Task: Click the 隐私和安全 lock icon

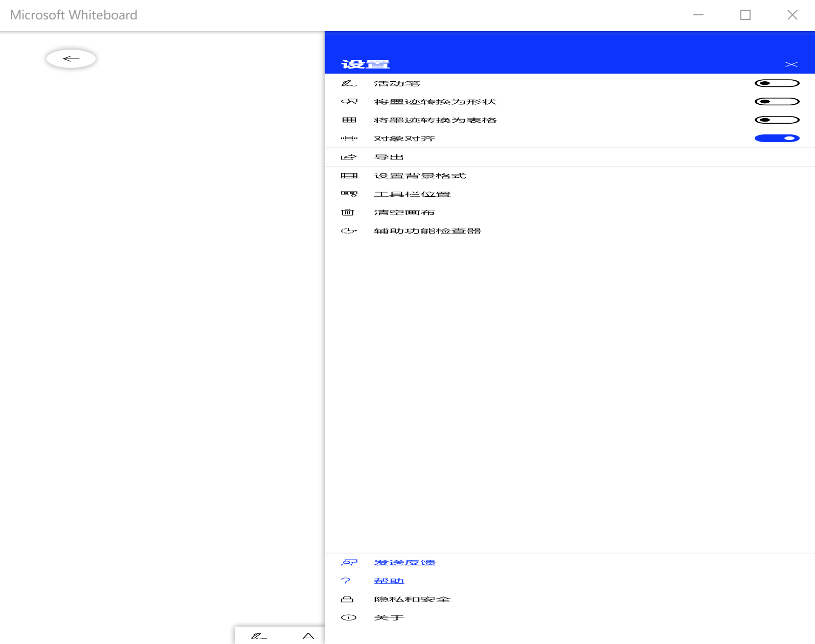Action: click(x=348, y=600)
